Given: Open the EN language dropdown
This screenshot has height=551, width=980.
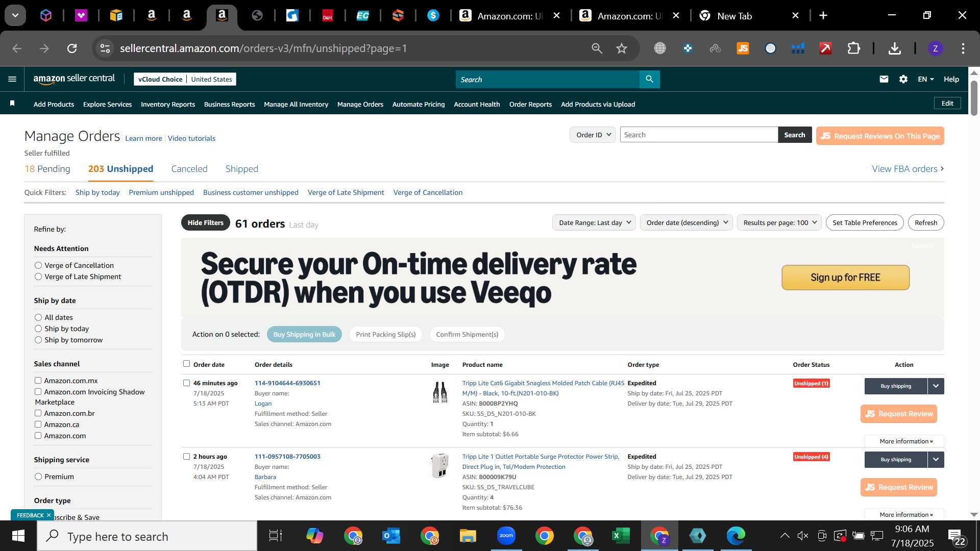Looking at the screenshot, I should [x=925, y=79].
